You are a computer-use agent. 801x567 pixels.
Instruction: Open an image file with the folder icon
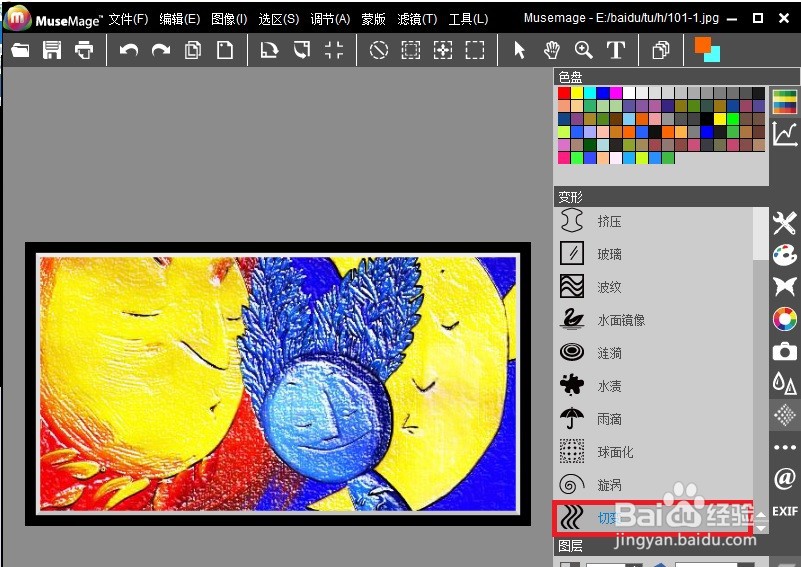click(20, 50)
